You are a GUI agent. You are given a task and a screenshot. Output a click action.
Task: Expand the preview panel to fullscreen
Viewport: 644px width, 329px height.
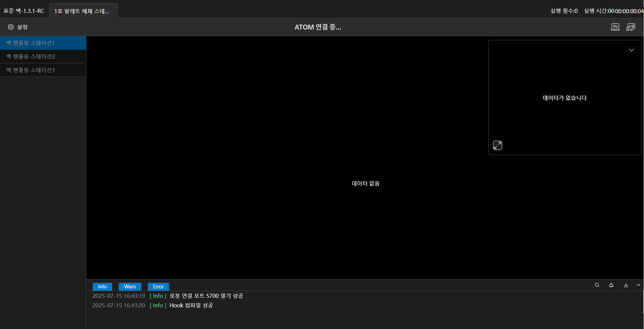click(497, 145)
